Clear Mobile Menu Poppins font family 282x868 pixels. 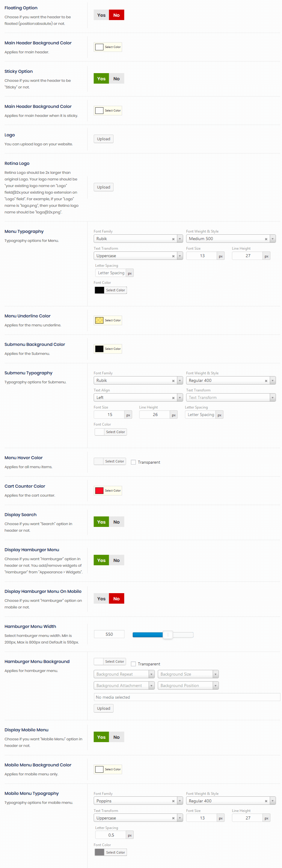tap(173, 801)
